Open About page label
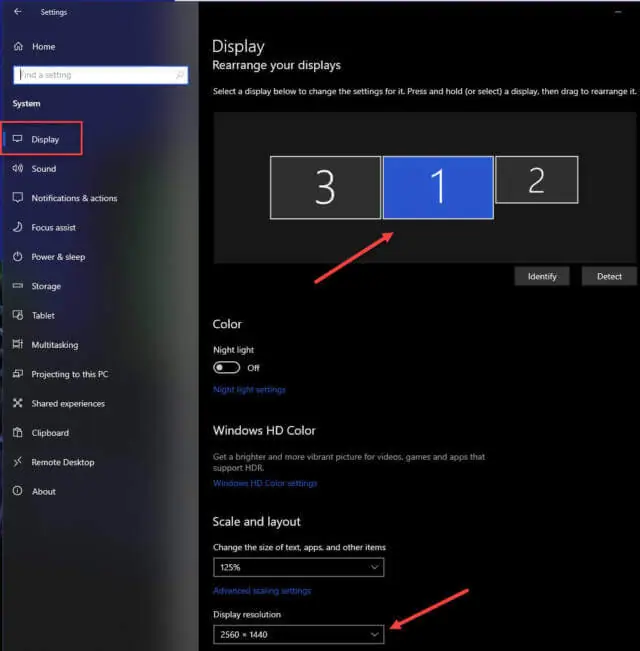The image size is (640, 651). (44, 492)
